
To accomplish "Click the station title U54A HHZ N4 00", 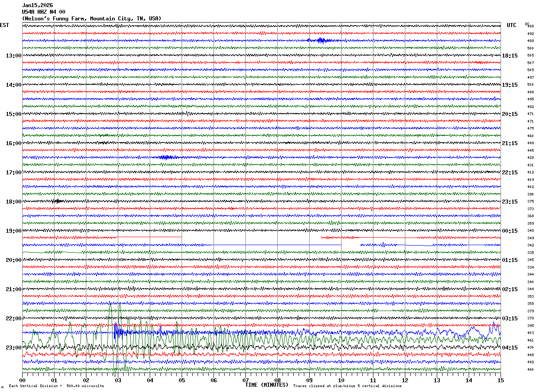I will pyautogui.click(x=43, y=12).
